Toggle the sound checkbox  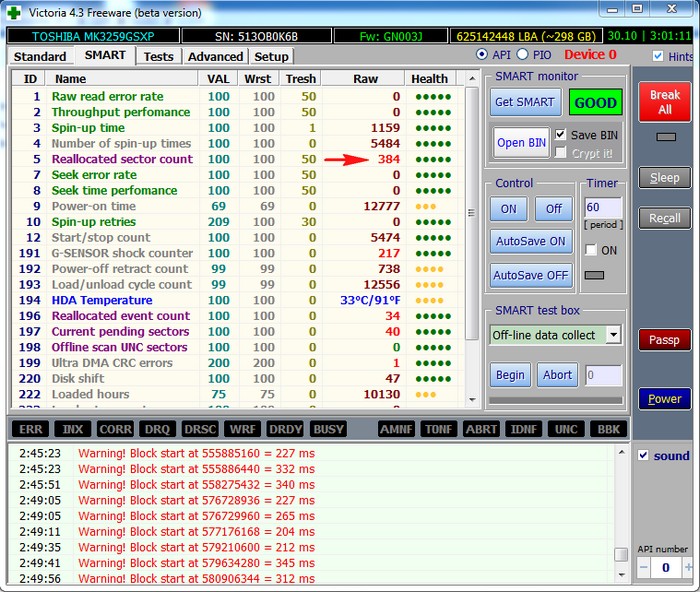[644, 456]
